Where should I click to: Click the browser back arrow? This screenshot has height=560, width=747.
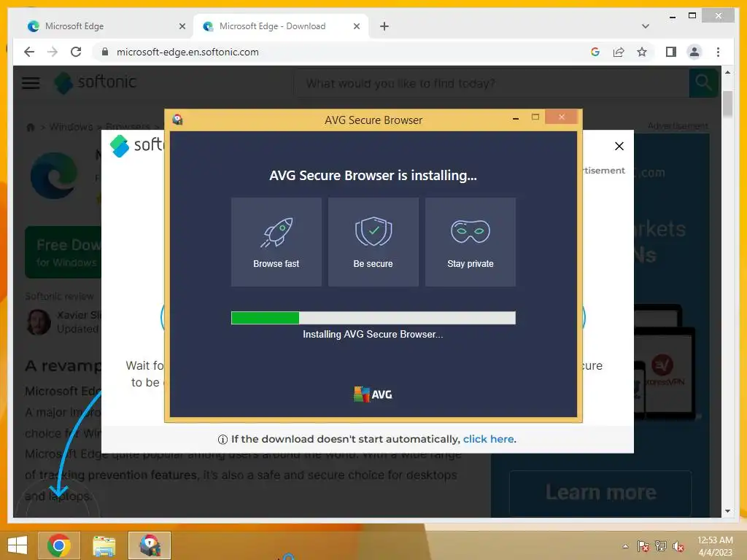[29, 52]
